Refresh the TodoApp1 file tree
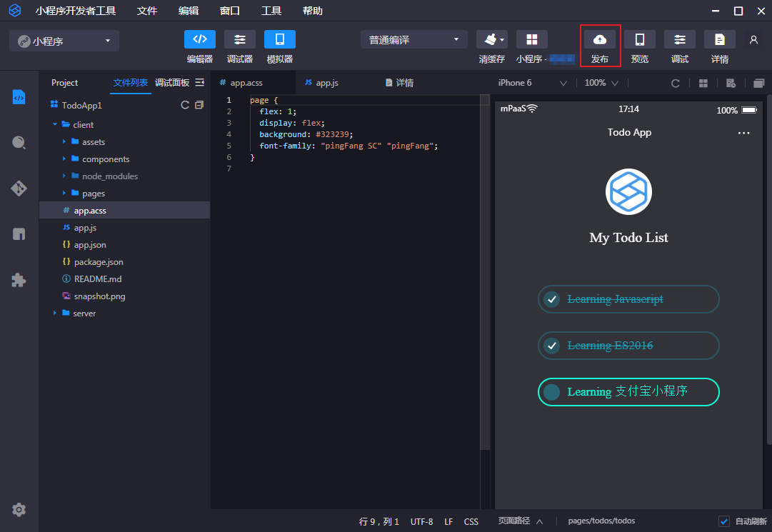The height and width of the screenshot is (532, 772). tap(185, 105)
